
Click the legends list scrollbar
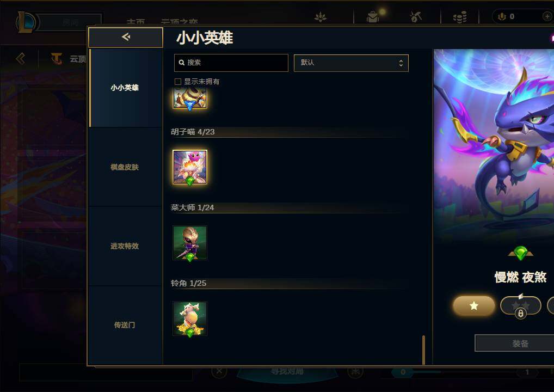point(423,350)
